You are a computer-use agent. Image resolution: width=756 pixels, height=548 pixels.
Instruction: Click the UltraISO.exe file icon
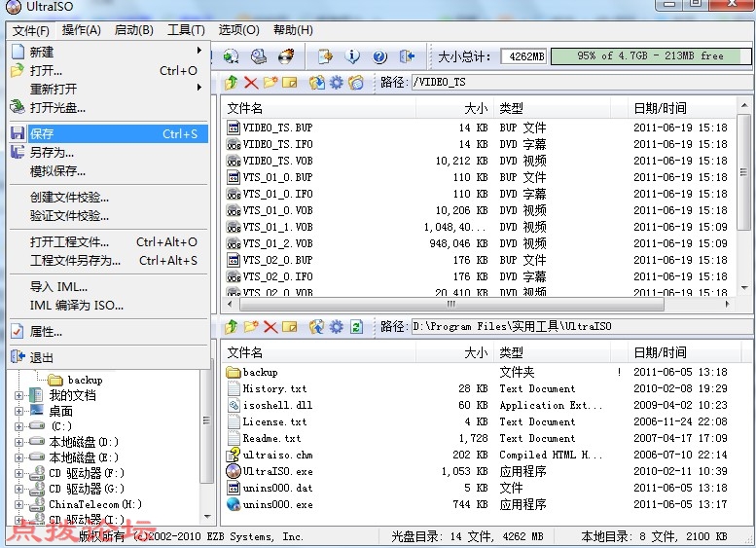pos(234,471)
